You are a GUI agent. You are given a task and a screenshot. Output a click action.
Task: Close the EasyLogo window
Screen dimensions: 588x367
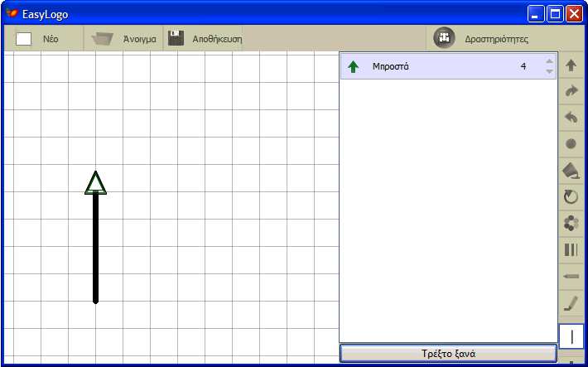click(574, 15)
